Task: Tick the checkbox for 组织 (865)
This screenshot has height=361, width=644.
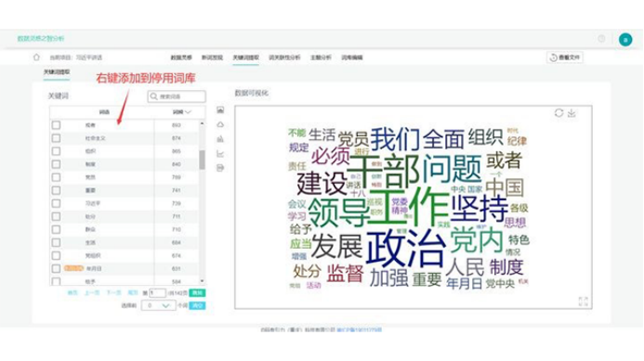Action: pyautogui.click(x=56, y=151)
